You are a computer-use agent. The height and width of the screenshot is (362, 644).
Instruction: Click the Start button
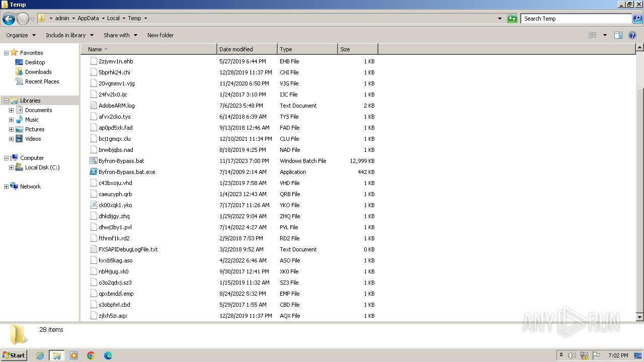(x=14, y=355)
